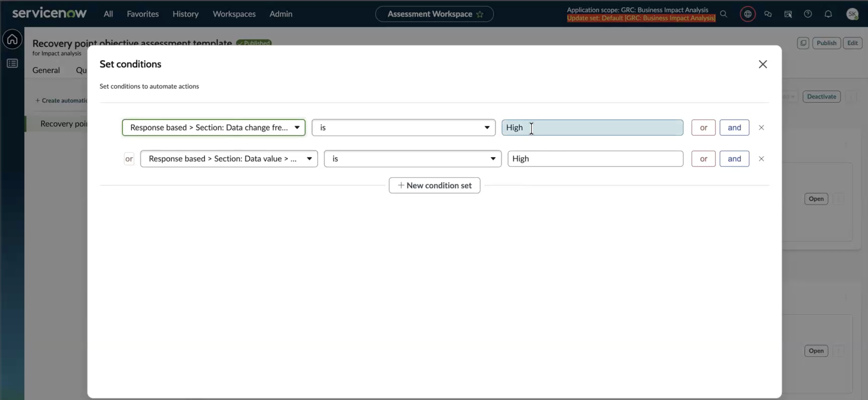Open the home icon in sidebar
Viewport: 868px width, 400px height.
pyautogui.click(x=12, y=39)
